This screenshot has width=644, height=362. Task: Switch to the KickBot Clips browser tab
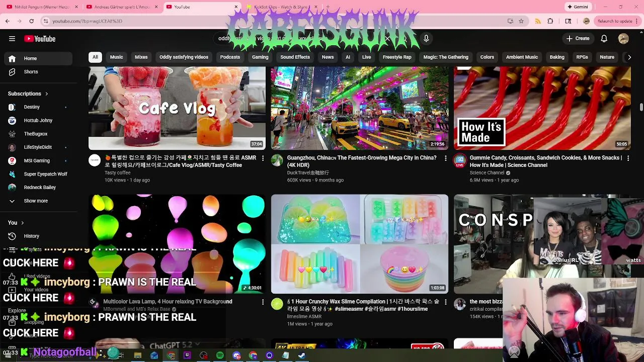282,7
